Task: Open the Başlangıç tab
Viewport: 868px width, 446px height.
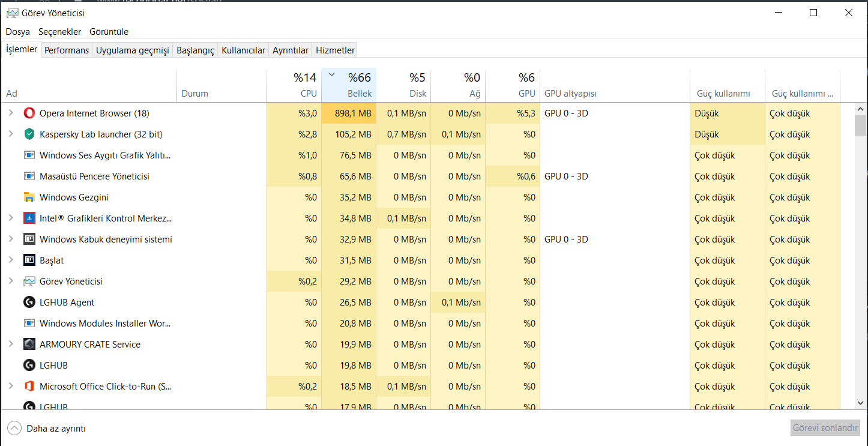Action: pos(195,50)
